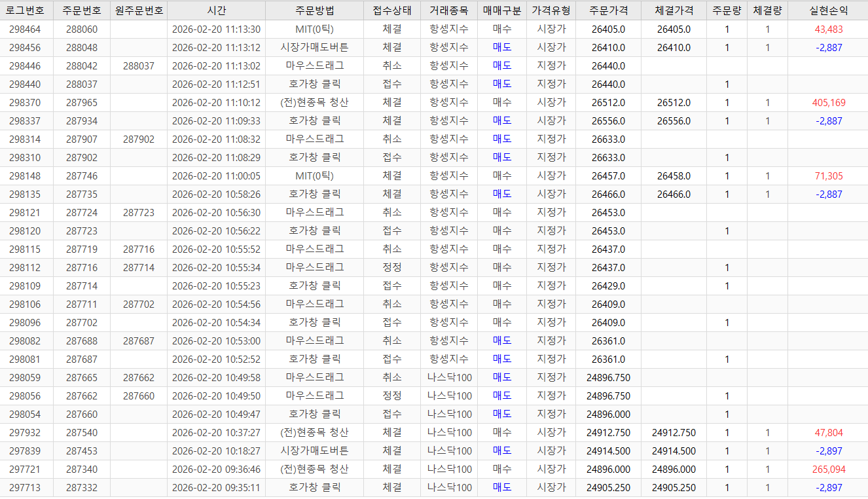
Task: Click original order number 287714 cell
Action: click(x=139, y=268)
